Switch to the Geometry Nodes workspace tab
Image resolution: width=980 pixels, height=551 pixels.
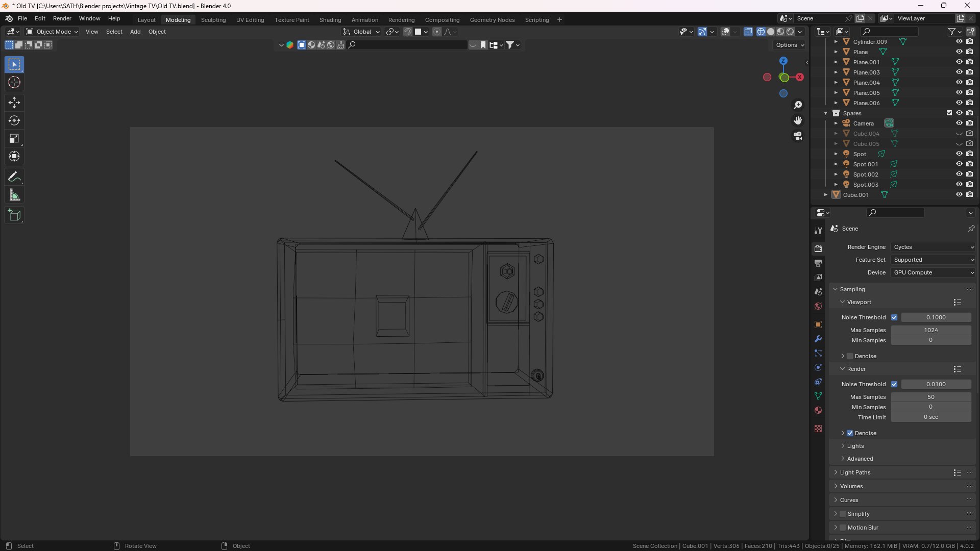[492, 20]
